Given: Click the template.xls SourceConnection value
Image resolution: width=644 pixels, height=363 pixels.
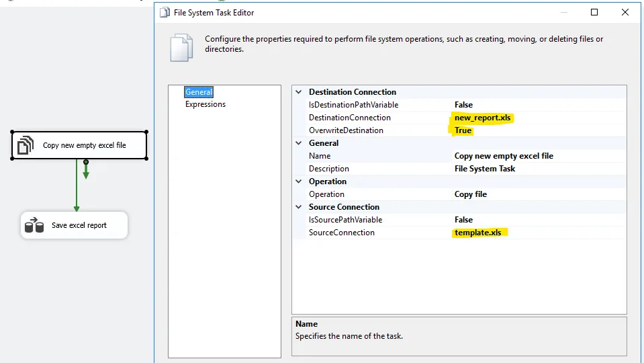Looking at the screenshot, I should pyautogui.click(x=477, y=233).
